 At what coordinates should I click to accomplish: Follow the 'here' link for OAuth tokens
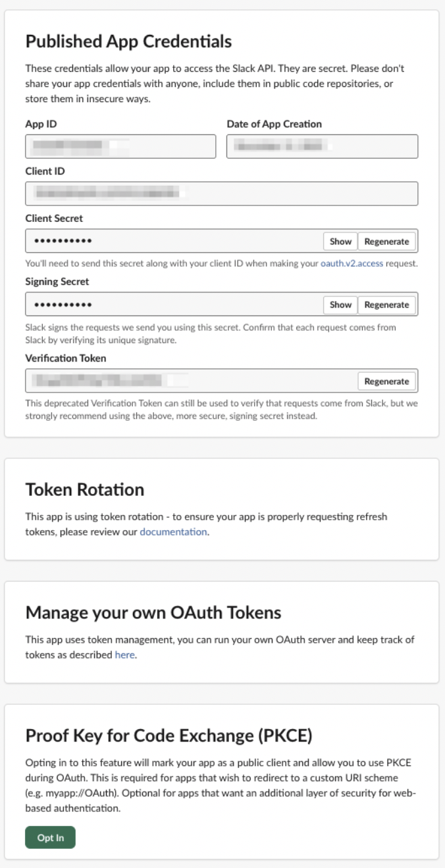point(125,655)
